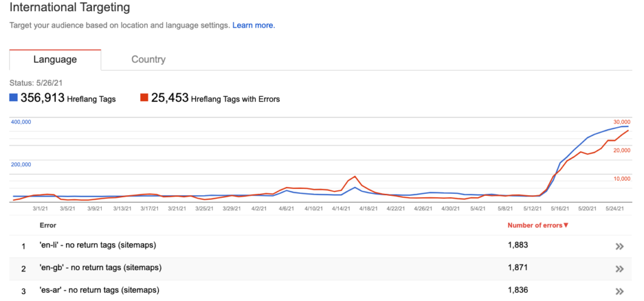Open details arrow for 'en-gb' error row

pos(619,270)
